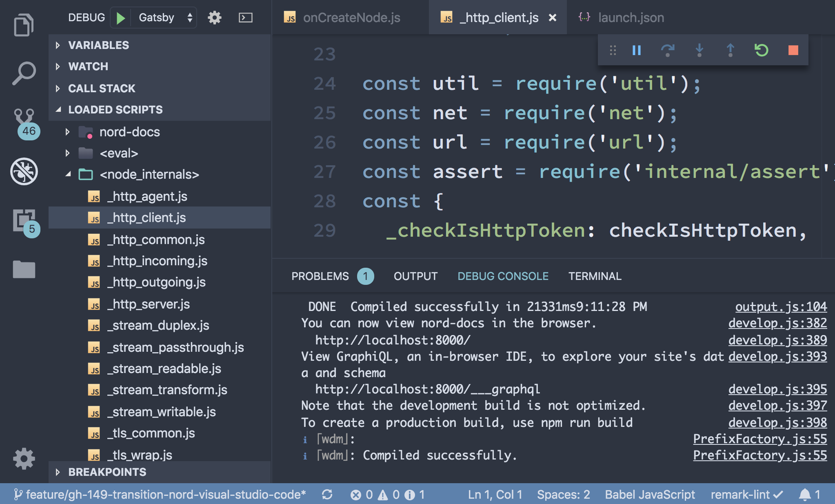835x504 pixels.
Task: Toggle the nord-docs loaded script tree
Action: coord(68,131)
